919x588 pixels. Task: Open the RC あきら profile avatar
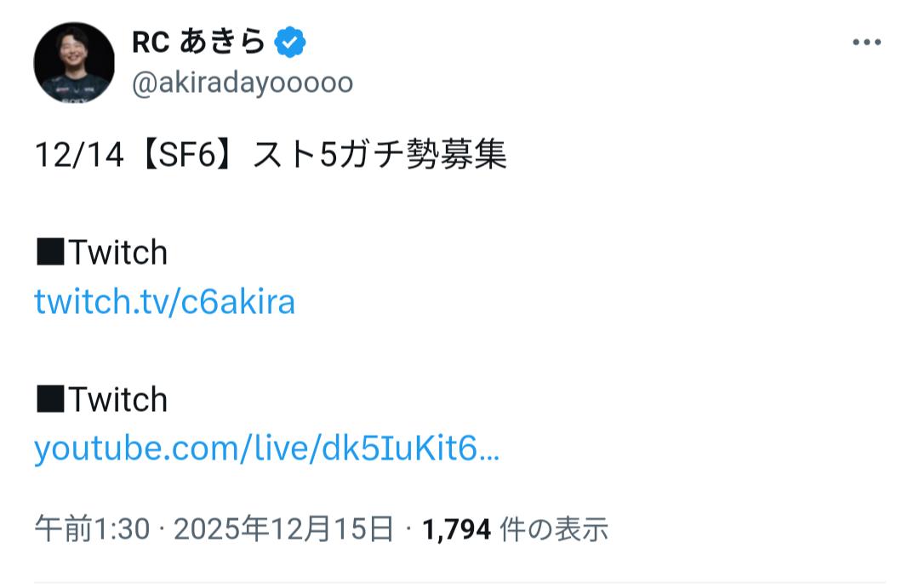[x=74, y=63]
